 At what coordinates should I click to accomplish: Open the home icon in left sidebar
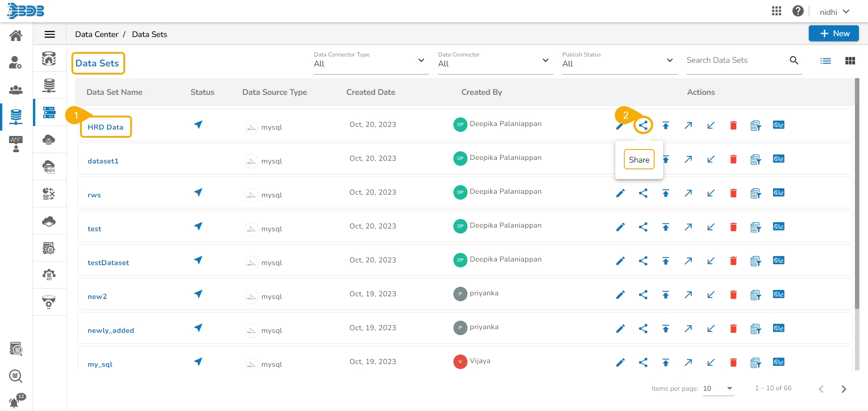point(16,36)
